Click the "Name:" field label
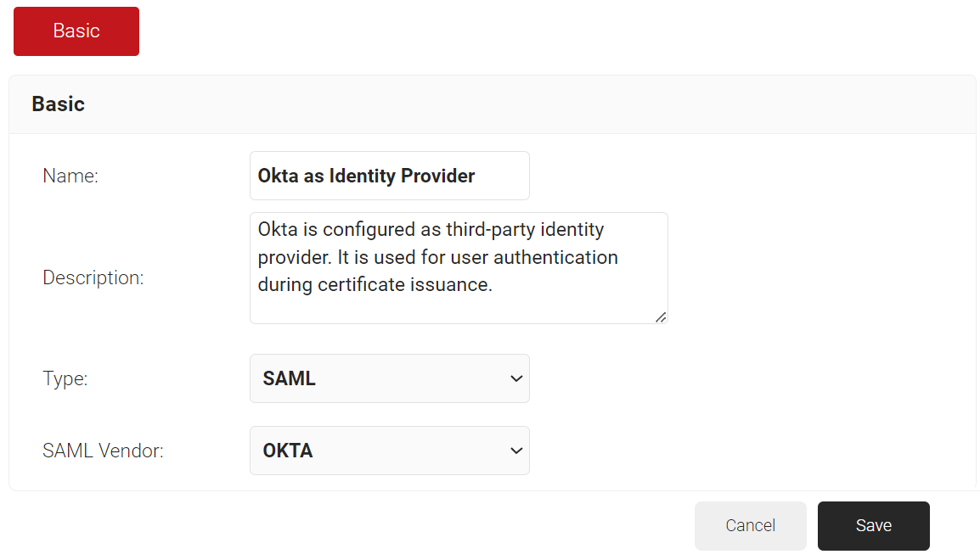Screen dimensions: 980x560 (x=70, y=176)
